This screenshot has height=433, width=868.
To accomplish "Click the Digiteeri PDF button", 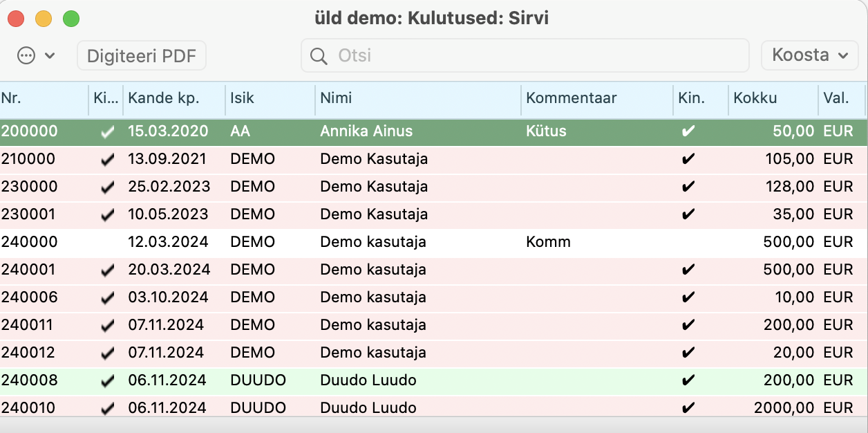I will [x=142, y=55].
